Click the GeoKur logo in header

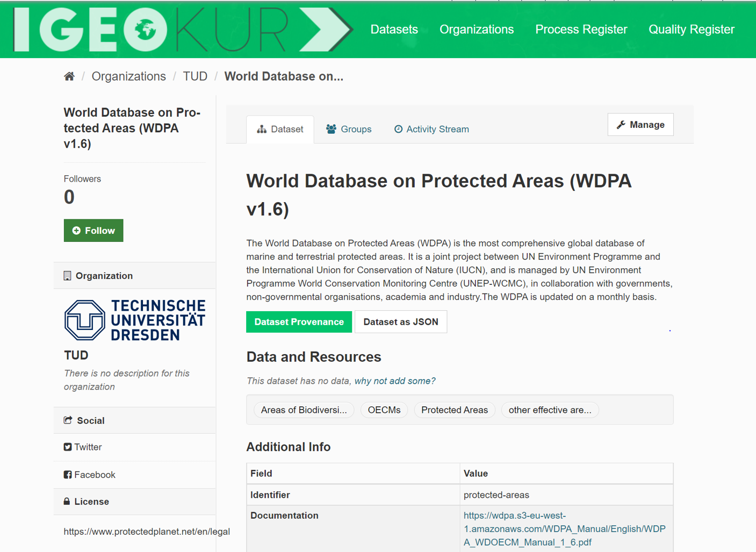click(183, 30)
